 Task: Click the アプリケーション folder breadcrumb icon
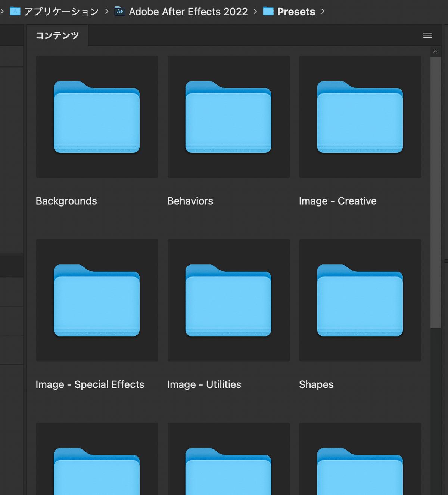click(15, 11)
